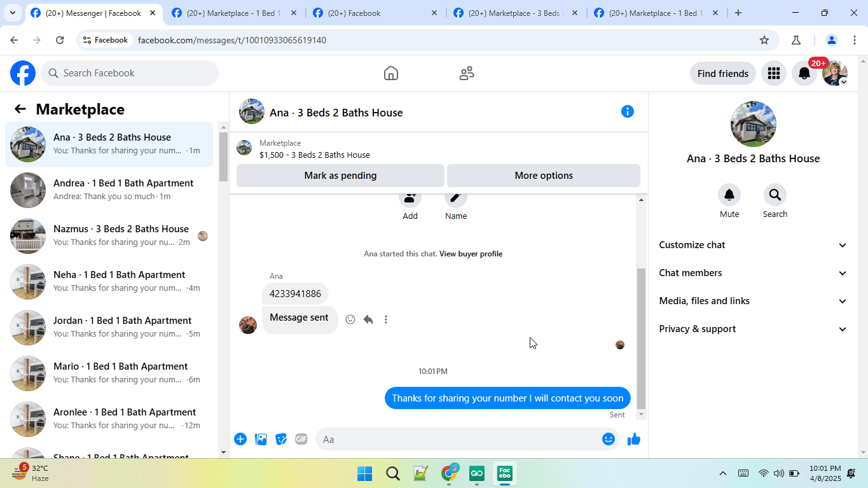The image size is (868, 488).
Task: Open Chrome from the taskbar
Action: [x=449, y=473]
